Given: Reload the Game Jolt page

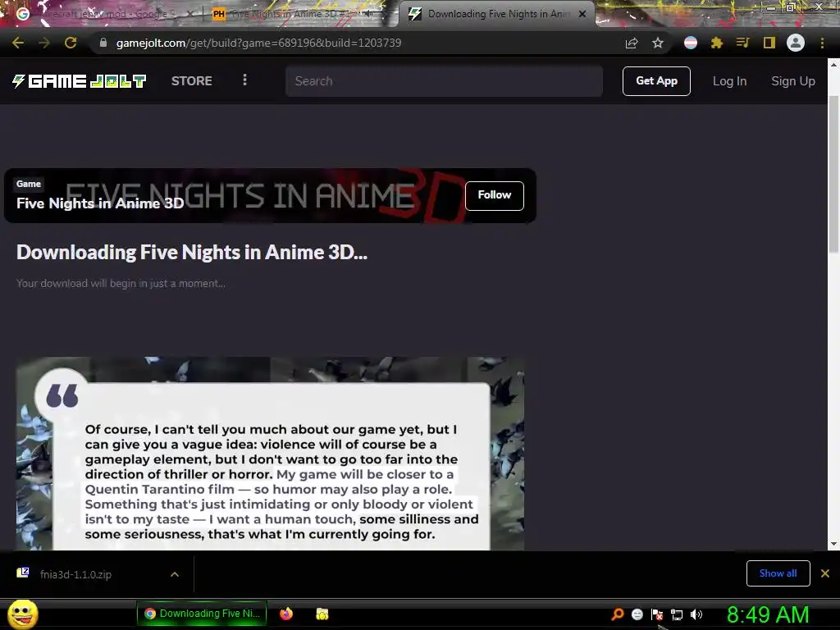Looking at the screenshot, I should coord(71,43).
